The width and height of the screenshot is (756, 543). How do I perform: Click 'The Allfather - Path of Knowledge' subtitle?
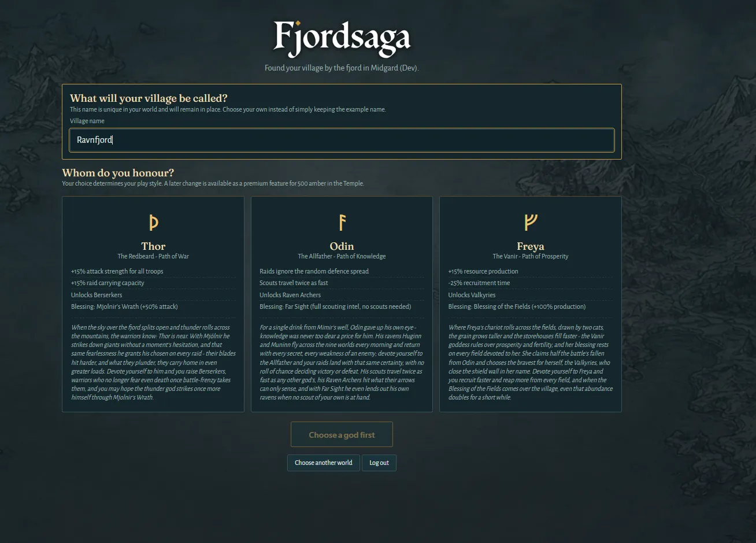[x=342, y=256]
